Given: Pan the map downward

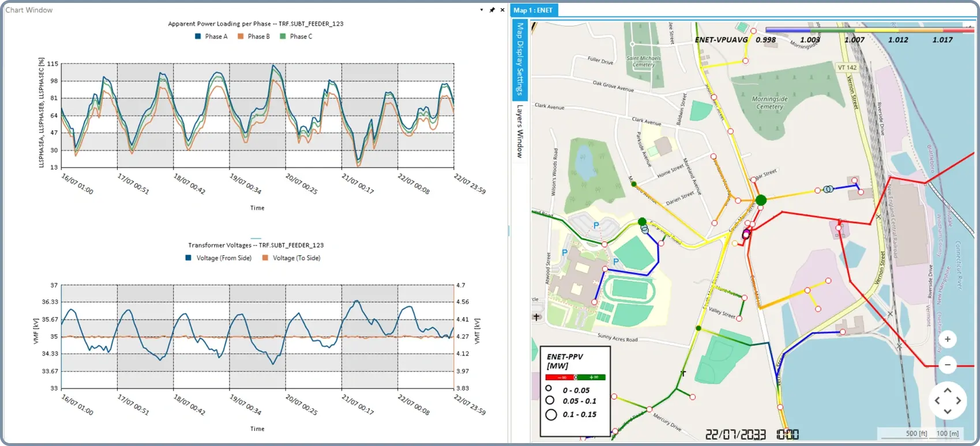Looking at the screenshot, I should pos(947,411).
